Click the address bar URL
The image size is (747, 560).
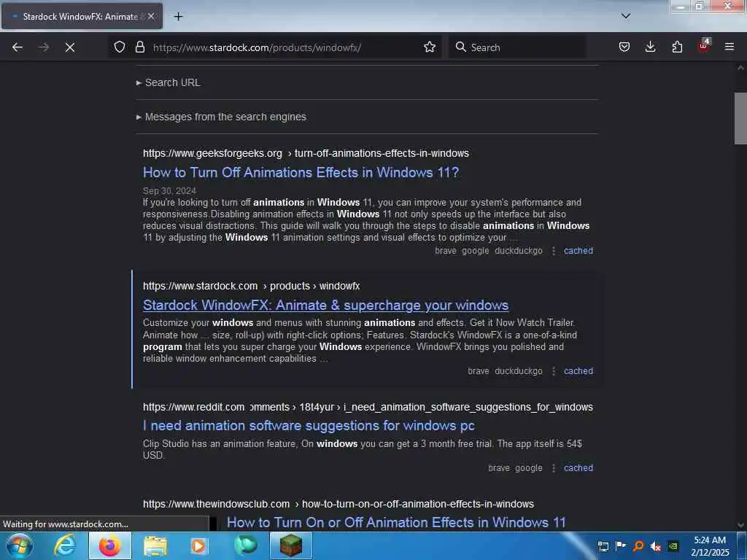pyautogui.click(x=257, y=47)
